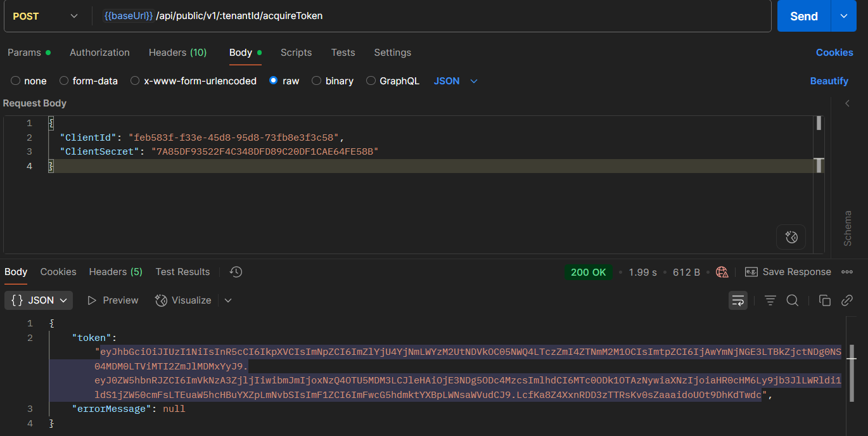Viewport: 868px width, 436px height.
Task: Click the Request Body heading
Action: tap(35, 103)
